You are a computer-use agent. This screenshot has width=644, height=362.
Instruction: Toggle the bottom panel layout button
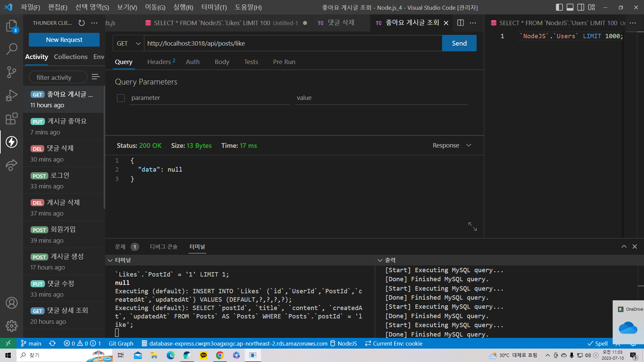tap(570, 7)
